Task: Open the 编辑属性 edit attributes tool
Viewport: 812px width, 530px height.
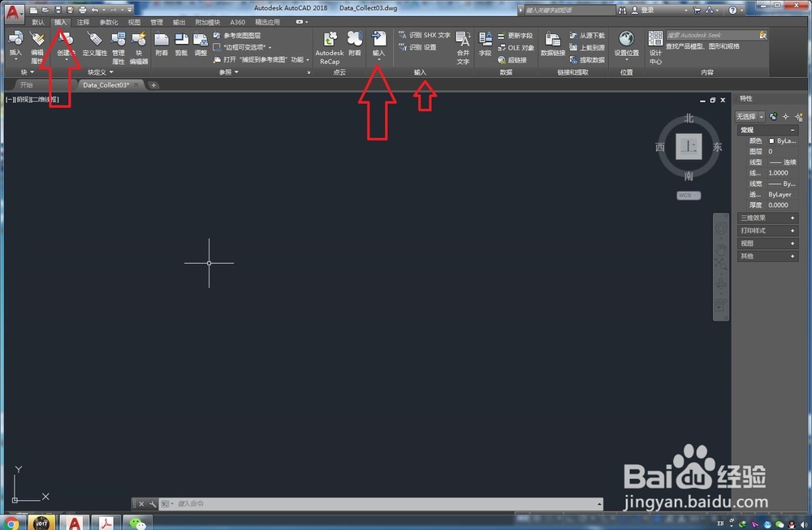Action: coord(37,46)
